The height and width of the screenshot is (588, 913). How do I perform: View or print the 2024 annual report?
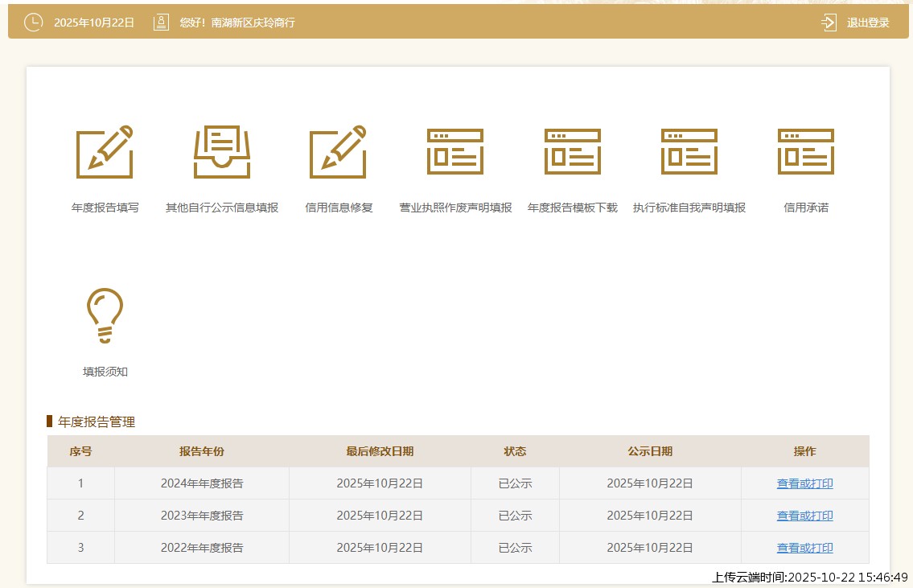804,483
